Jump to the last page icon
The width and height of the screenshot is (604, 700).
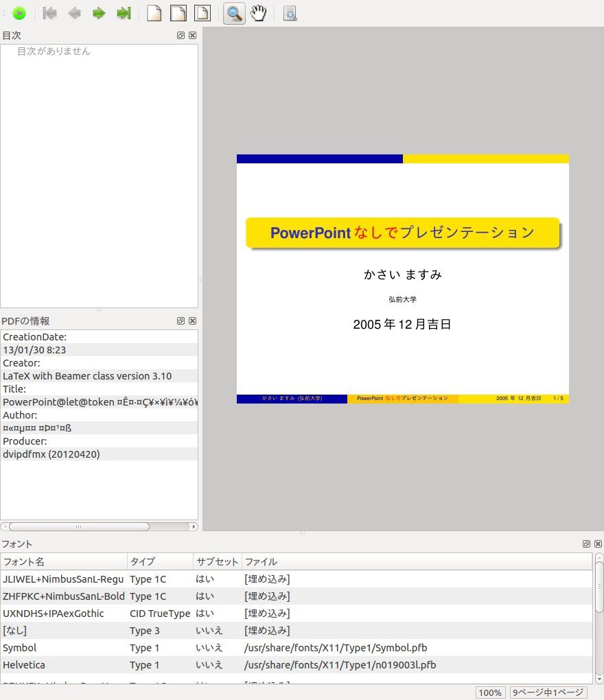(x=124, y=12)
